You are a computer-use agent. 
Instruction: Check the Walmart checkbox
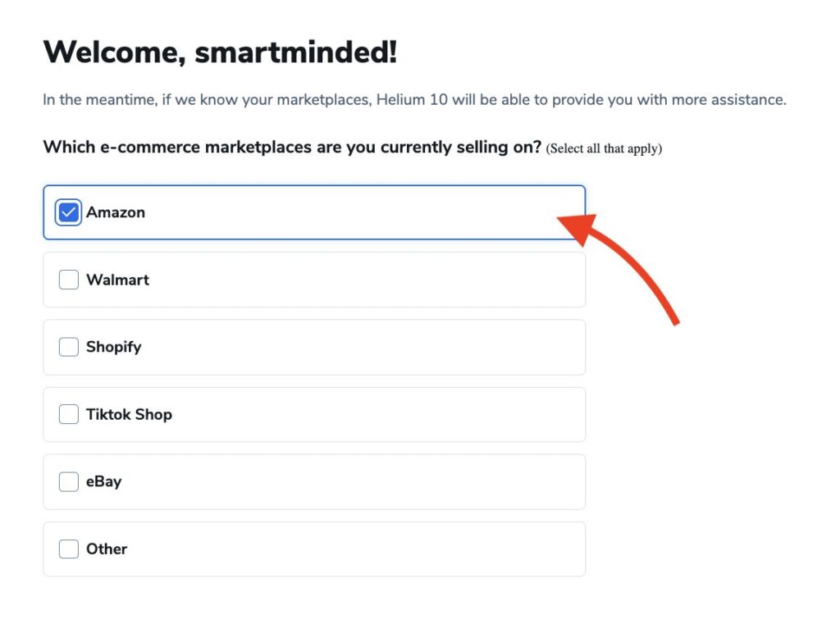coord(69,280)
